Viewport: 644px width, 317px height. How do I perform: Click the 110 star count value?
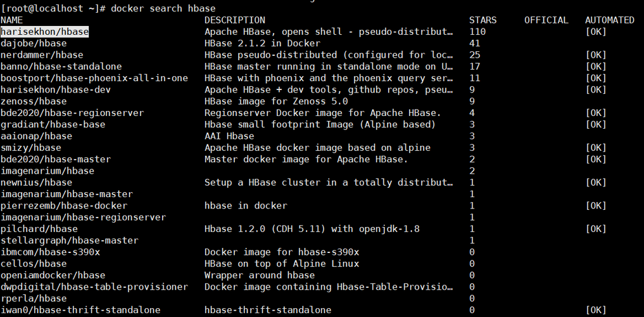coord(477,32)
